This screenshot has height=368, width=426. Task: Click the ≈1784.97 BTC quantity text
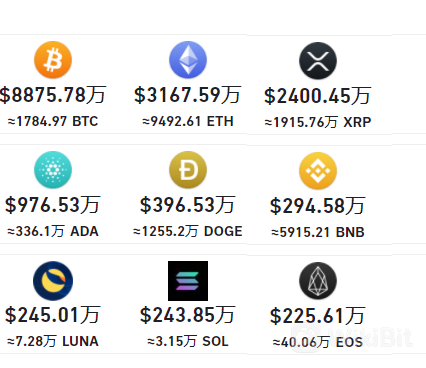point(53,121)
